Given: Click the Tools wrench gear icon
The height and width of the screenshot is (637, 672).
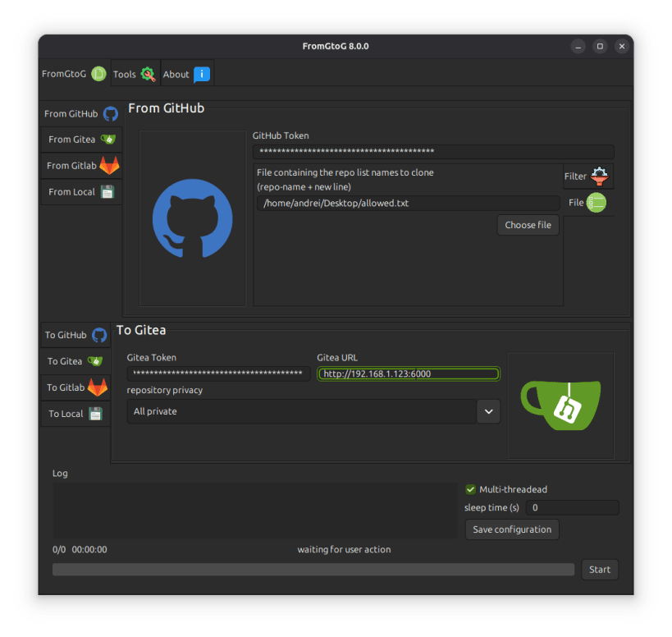Looking at the screenshot, I should 148,74.
